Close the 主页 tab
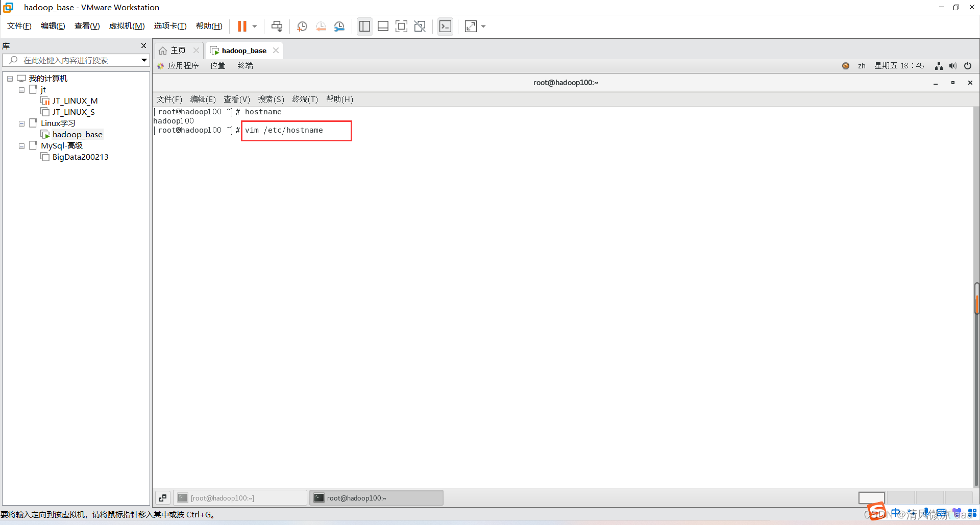The image size is (980, 525). pyautogui.click(x=196, y=50)
